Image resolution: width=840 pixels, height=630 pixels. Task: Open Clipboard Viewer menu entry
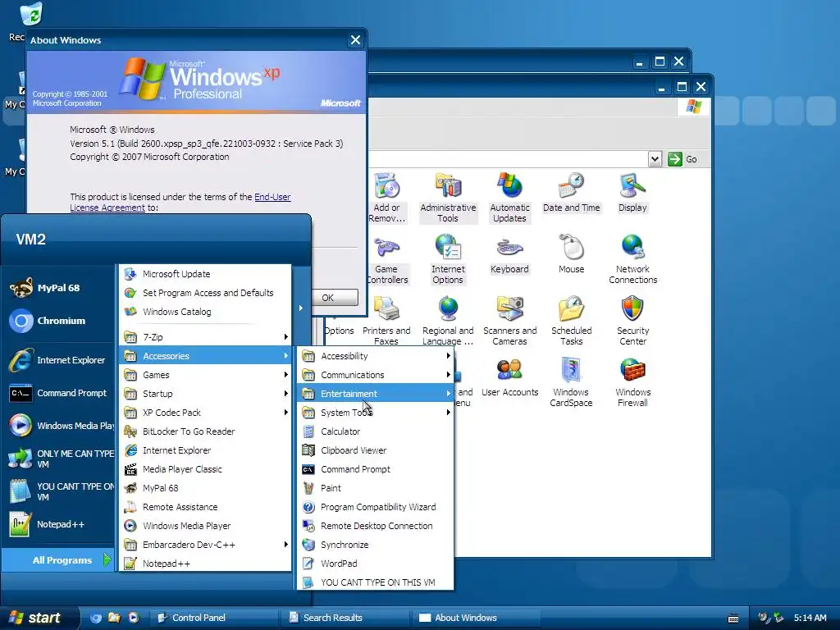(x=376, y=450)
